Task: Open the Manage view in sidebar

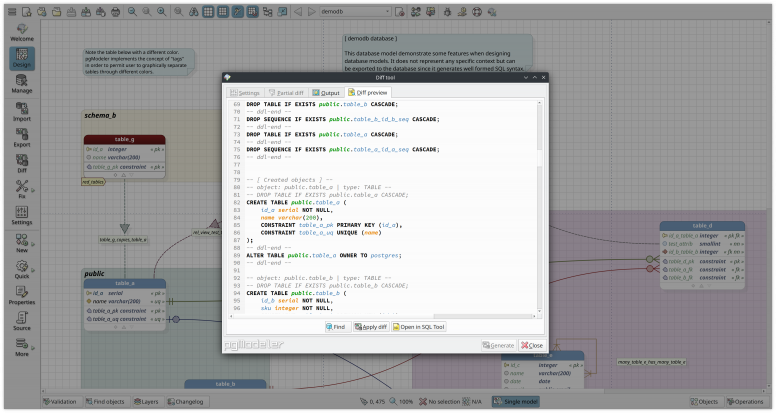Action: coord(22,84)
